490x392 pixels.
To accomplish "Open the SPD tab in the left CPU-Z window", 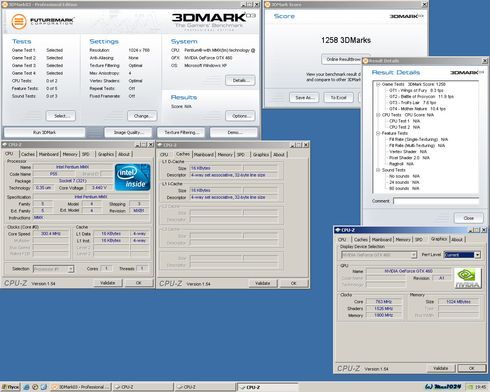I will coord(86,154).
